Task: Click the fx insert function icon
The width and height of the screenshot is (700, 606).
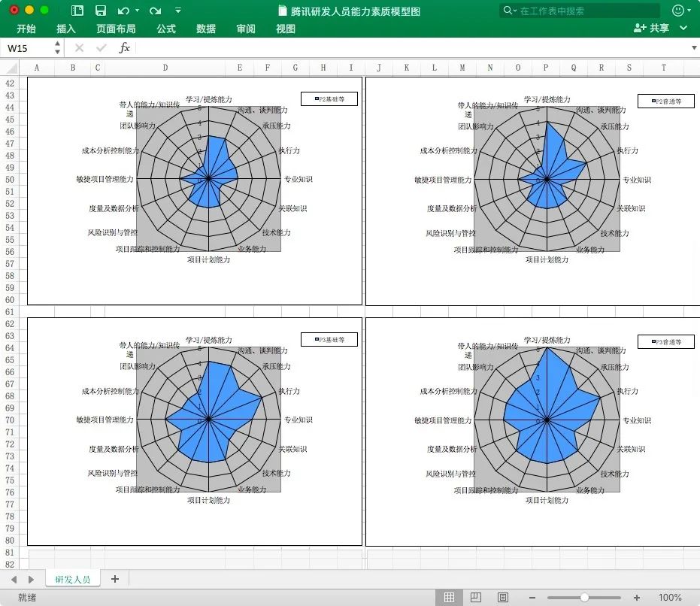Action: [125, 48]
